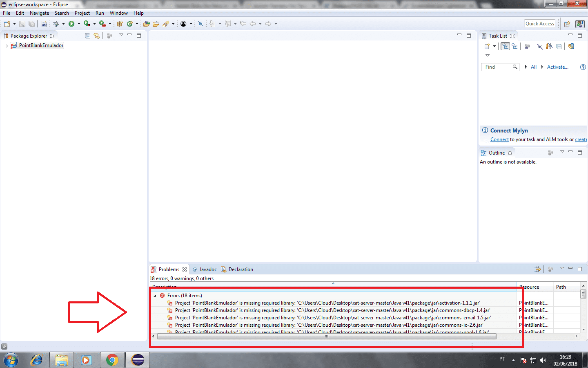Toggle Show Only My Tasks in Task List

549,46
